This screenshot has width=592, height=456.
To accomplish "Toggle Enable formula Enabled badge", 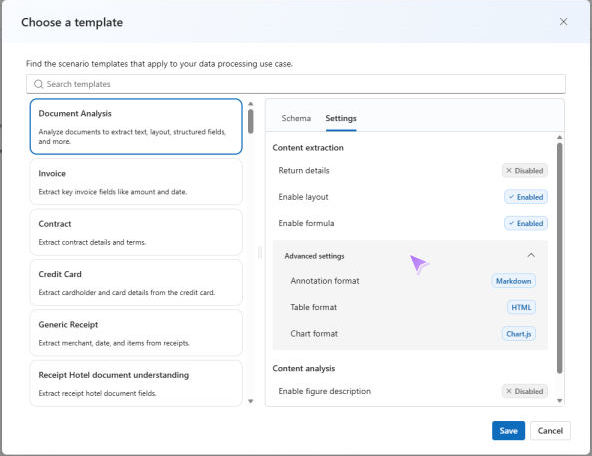I will tap(526, 223).
